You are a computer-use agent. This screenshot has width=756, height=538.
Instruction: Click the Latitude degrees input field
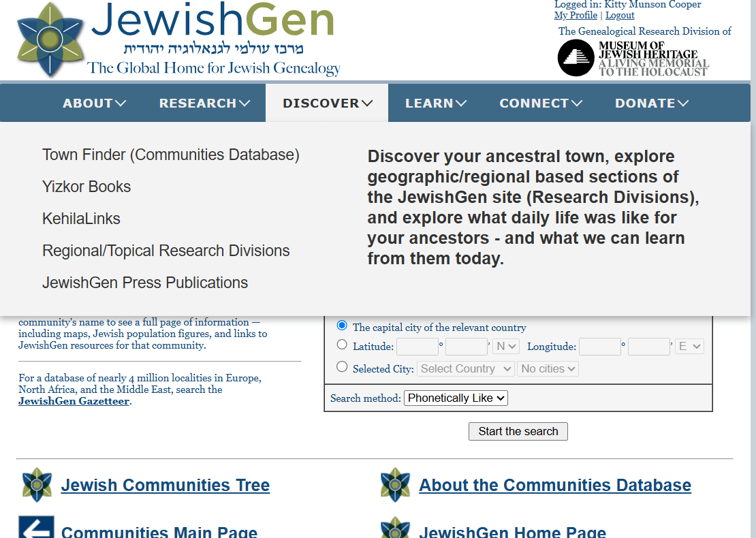coord(418,347)
